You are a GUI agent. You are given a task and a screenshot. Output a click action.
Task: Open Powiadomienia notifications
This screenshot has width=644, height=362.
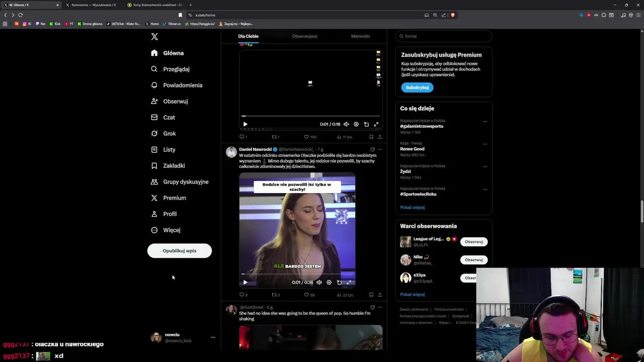pos(177,85)
